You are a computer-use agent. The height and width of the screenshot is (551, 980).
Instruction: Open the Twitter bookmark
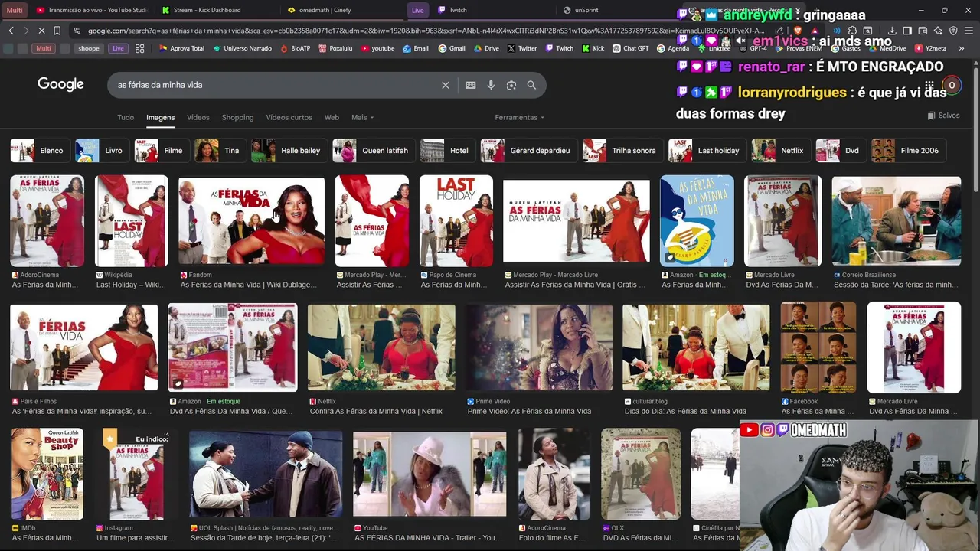pos(521,48)
